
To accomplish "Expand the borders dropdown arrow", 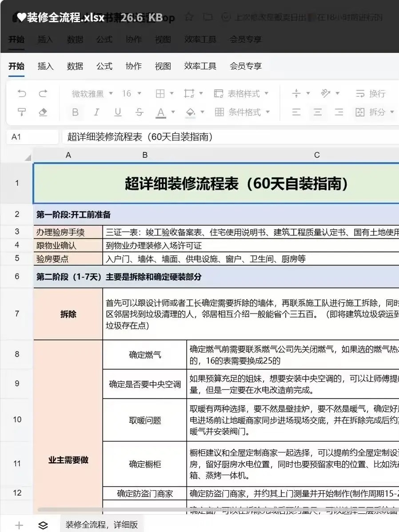I will [x=172, y=93].
